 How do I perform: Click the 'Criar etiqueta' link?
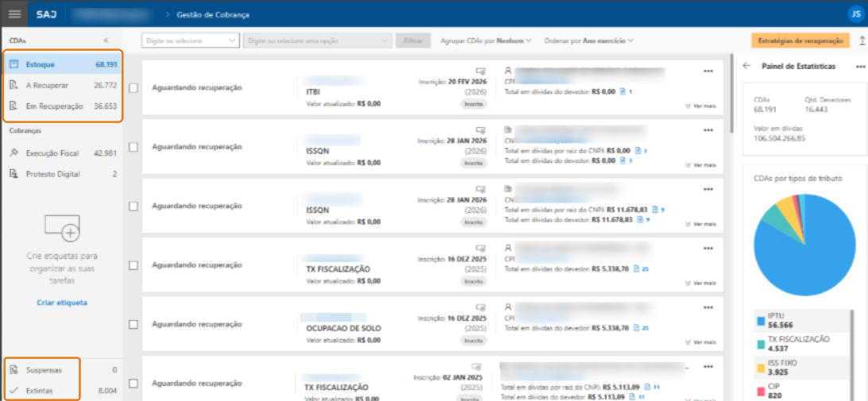pos(62,303)
